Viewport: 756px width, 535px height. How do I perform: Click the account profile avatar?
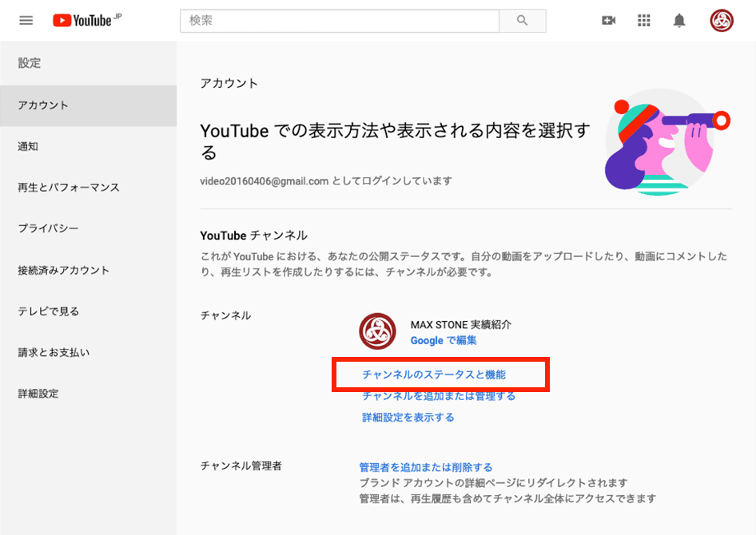click(x=721, y=21)
